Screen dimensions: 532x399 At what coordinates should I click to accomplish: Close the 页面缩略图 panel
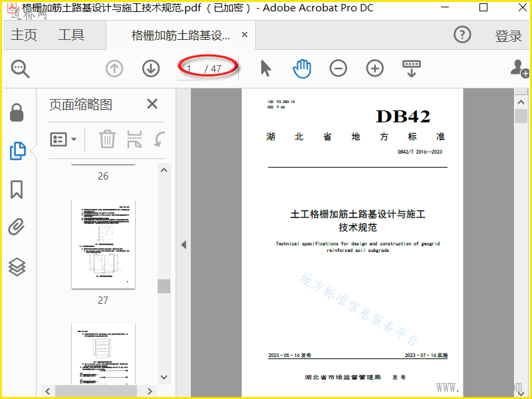[152, 104]
